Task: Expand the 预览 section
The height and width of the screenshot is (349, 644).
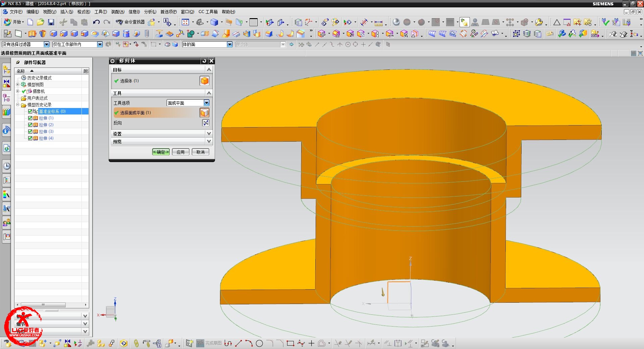Action: pyautogui.click(x=209, y=142)
